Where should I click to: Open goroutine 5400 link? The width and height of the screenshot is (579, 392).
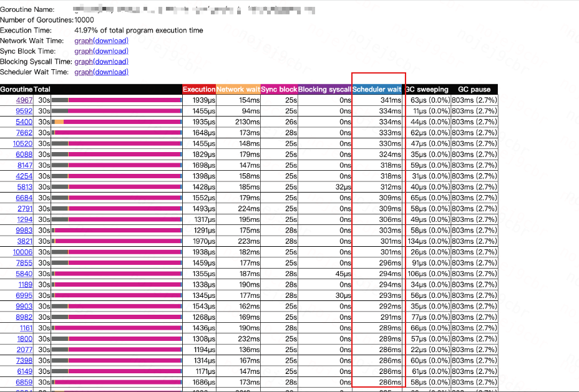click(x=24, y=122)
